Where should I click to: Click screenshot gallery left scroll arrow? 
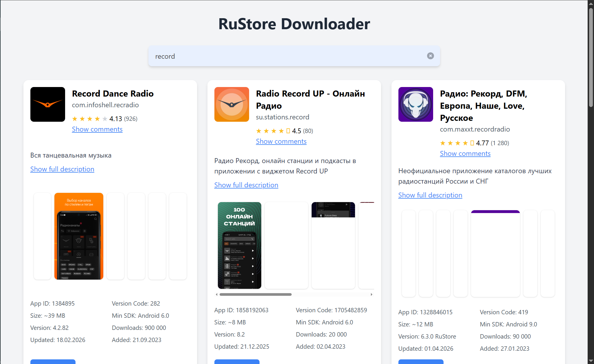(x=217, y=295)
